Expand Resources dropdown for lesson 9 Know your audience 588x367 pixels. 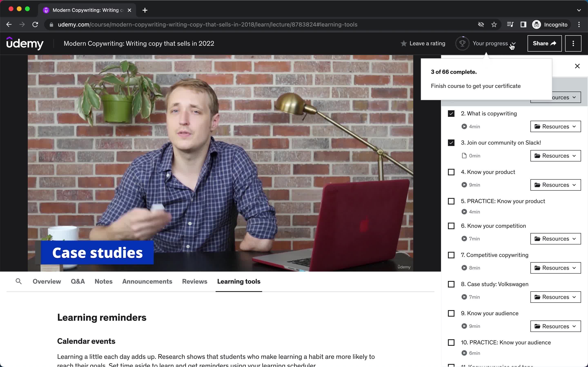pyautogui.click(x=555, y=326)
